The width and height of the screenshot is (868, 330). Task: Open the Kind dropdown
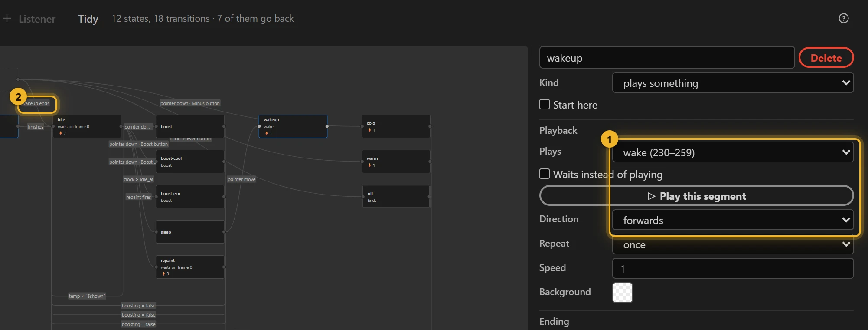[x=733, y=82]
